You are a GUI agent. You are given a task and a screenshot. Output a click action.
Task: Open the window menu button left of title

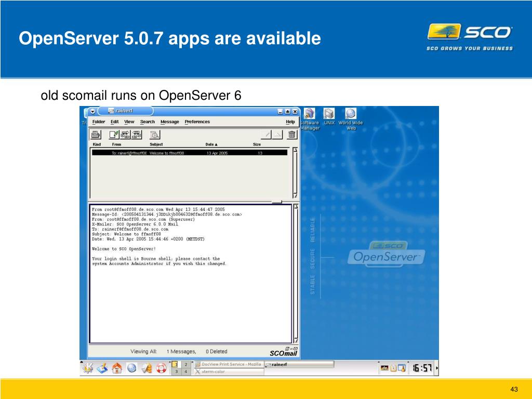[x=92, y=111]
